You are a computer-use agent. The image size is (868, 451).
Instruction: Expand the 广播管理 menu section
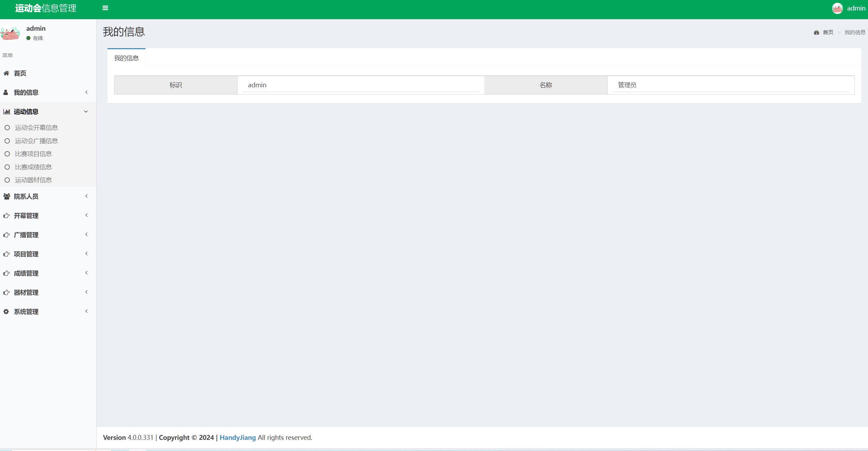(86, 235)
